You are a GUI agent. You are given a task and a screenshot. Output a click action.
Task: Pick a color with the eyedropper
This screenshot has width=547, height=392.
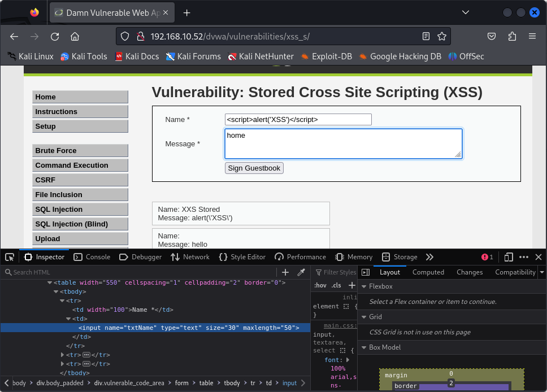coord(301,272)
